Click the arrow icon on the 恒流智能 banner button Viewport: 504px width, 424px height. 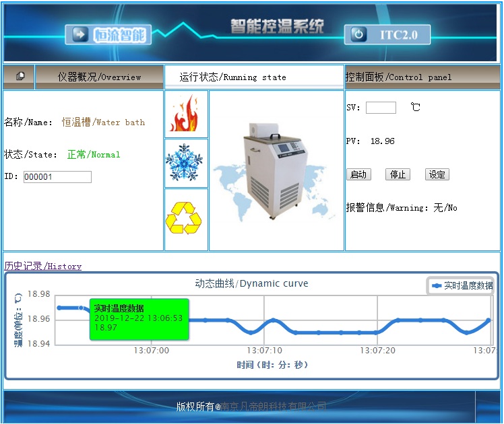80,34
